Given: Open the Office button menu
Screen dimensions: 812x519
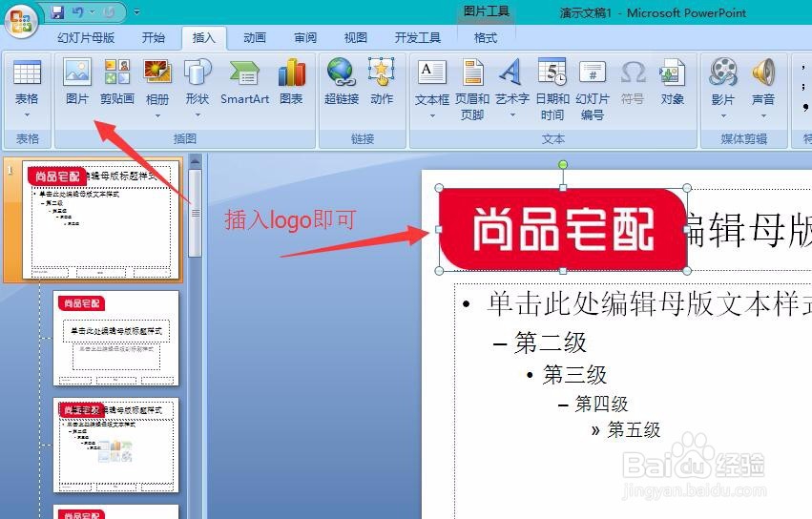Looking at the screenshot, I should point(21,21).
